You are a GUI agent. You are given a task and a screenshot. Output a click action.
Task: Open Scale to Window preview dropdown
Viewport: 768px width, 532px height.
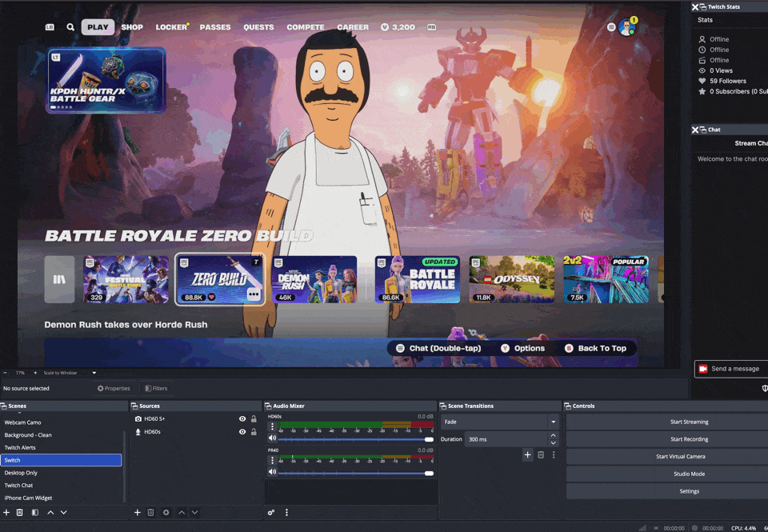point(94,373)
